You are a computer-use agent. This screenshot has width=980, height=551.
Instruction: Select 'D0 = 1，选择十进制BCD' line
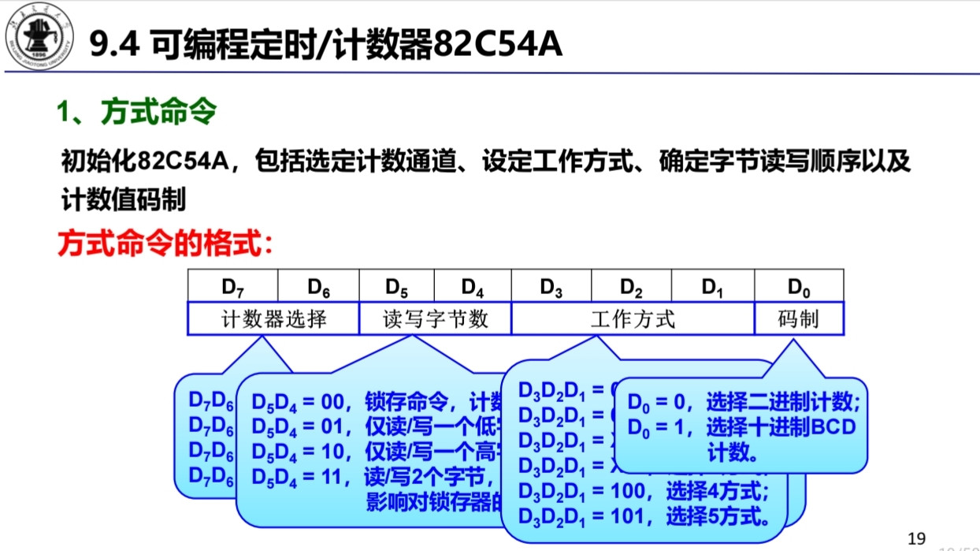click(741, 427)
